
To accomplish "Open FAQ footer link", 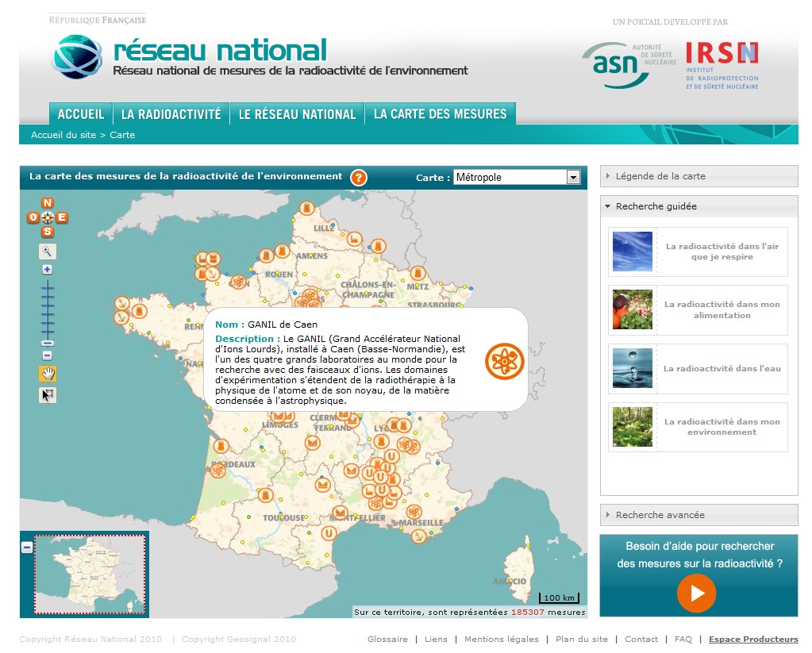I will (x=683, y=639).
